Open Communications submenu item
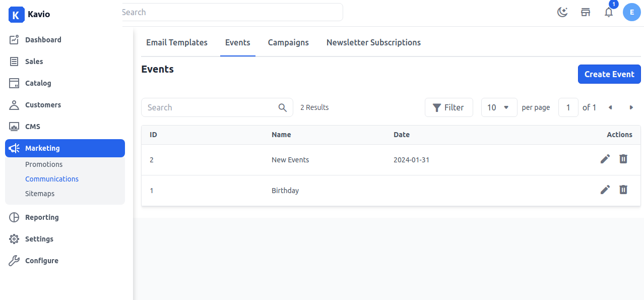The width and height of the screenshot is (644, 300). [x=52, y=179]
